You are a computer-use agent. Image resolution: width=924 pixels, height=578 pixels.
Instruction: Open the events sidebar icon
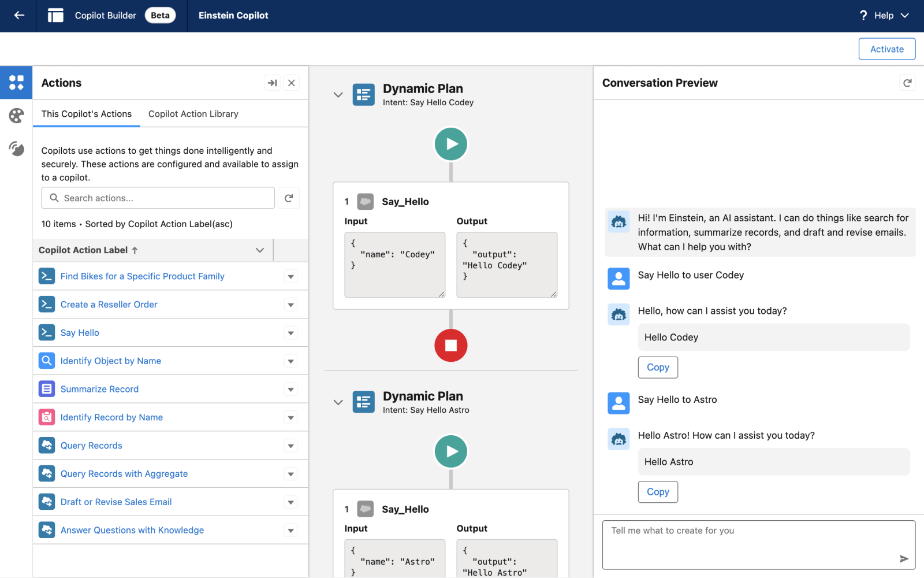(16, 149)
